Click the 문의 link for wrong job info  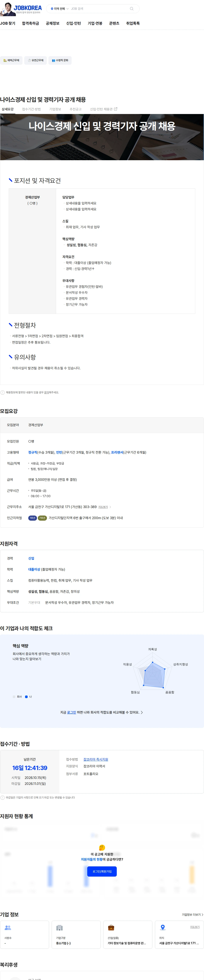pos(46,392)
